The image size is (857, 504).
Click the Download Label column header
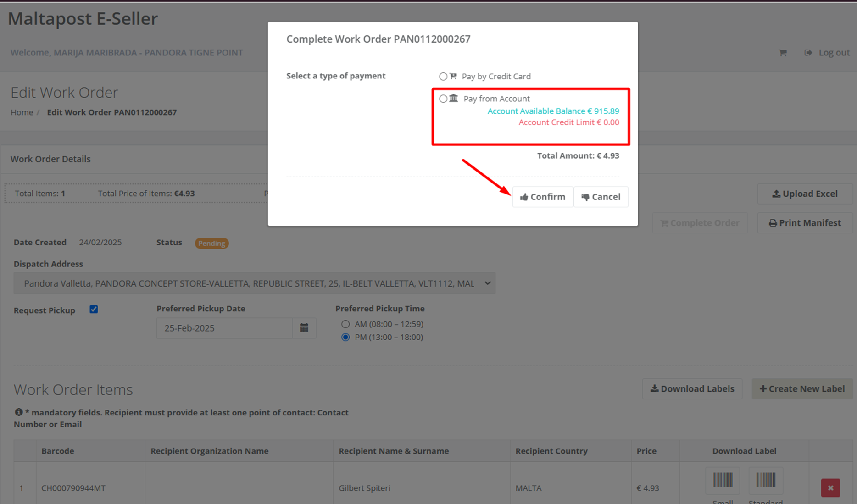click(x=744, y=451)
